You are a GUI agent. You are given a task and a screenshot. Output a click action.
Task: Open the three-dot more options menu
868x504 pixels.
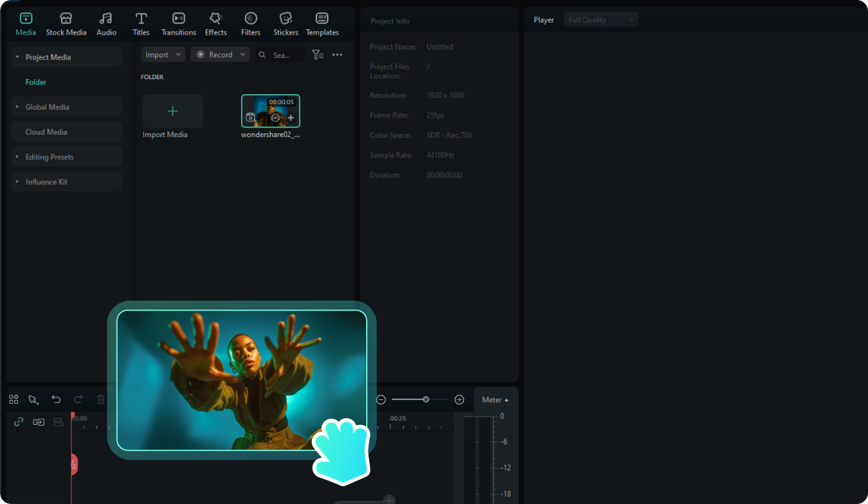(x=337, y=55)
